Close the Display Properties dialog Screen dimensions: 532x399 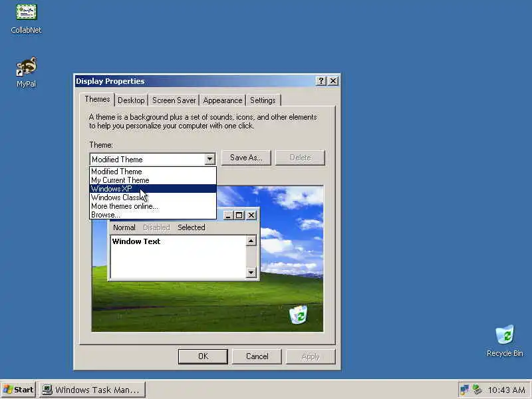(333, 80)
